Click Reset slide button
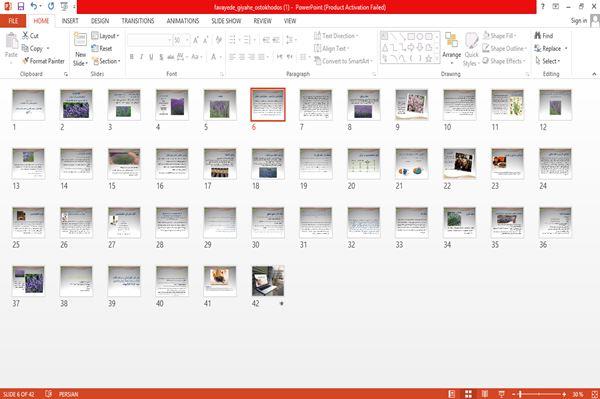The height and width of the screenshot is (399, 600). click(x=102, y=48)
